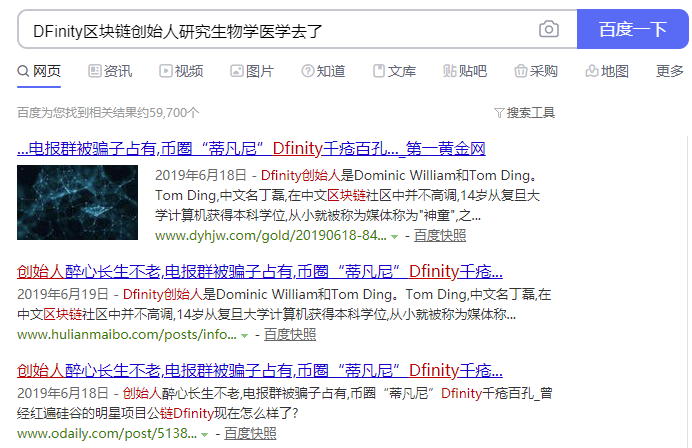Screen dimensions: 692x448
Task: Click the blue network thumbnail image
Action: click(x=77, y=203)
